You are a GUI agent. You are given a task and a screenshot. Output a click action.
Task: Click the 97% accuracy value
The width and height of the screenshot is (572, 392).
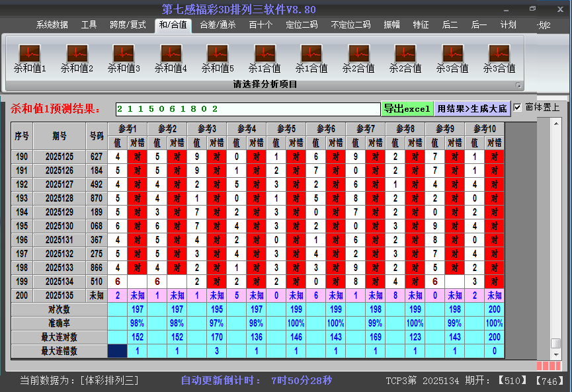pos(217,323)
